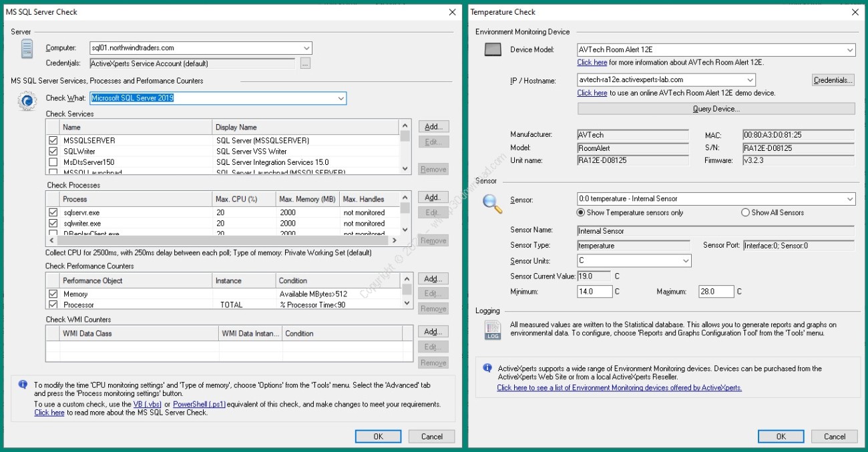Screen dimensions: 868x452
Task: Open the list of Environment Monitoring devices link
Action: tap(619, 388)
